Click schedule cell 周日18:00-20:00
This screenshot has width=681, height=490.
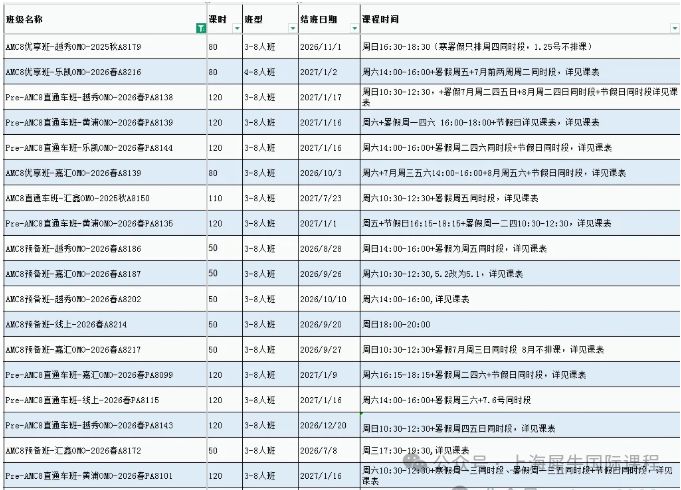tap(520, 324)
